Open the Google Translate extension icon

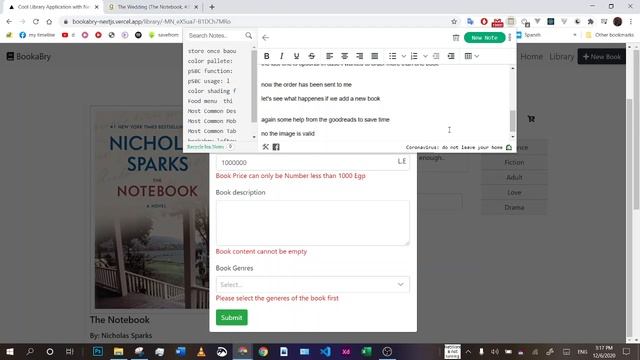point(470,21)
